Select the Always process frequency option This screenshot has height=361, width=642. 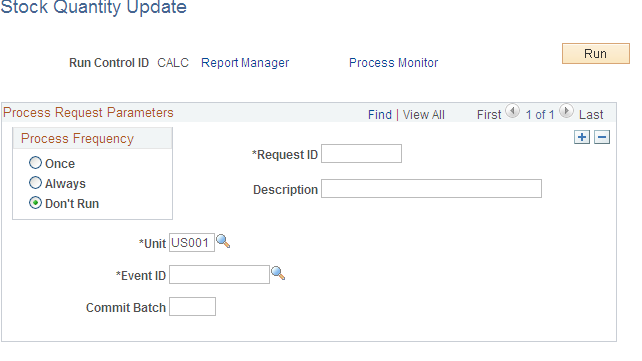pyautogui.click(x=36, y=183)
